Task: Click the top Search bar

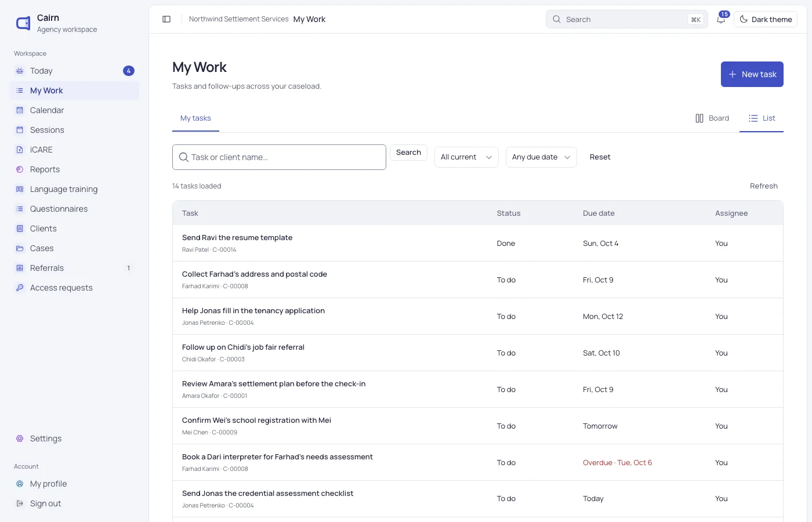Action: click(626, 19)
